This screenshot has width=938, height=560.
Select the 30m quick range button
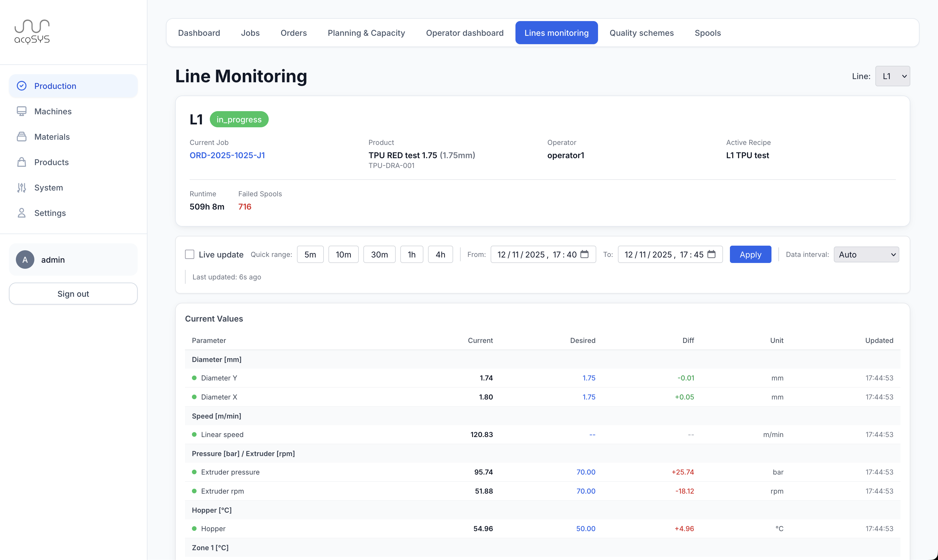pos(379,254)
